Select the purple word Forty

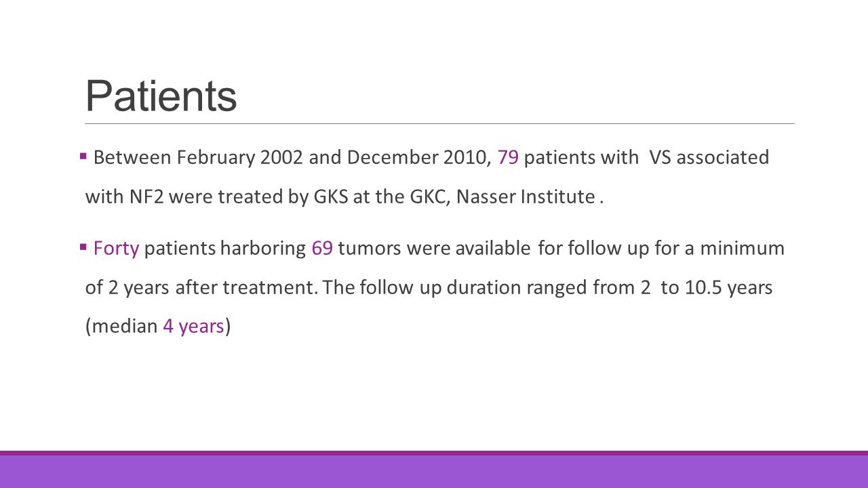[x=117, y=249]
